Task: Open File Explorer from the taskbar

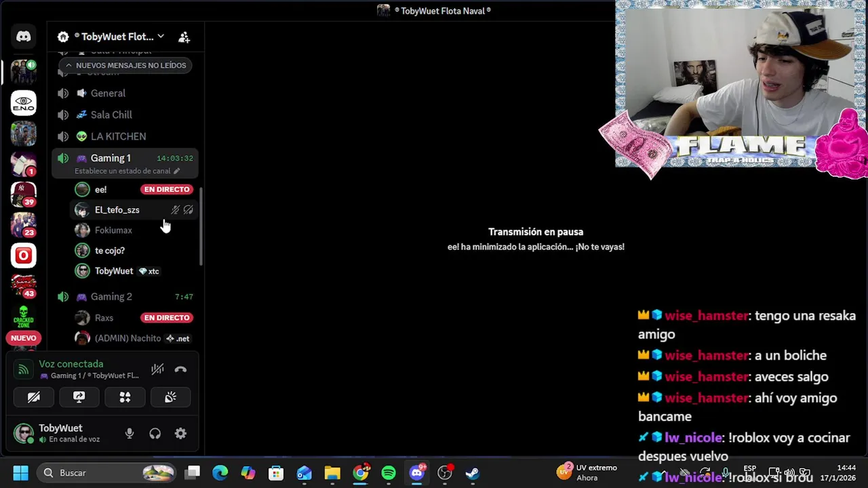Action: pos(332,473)
